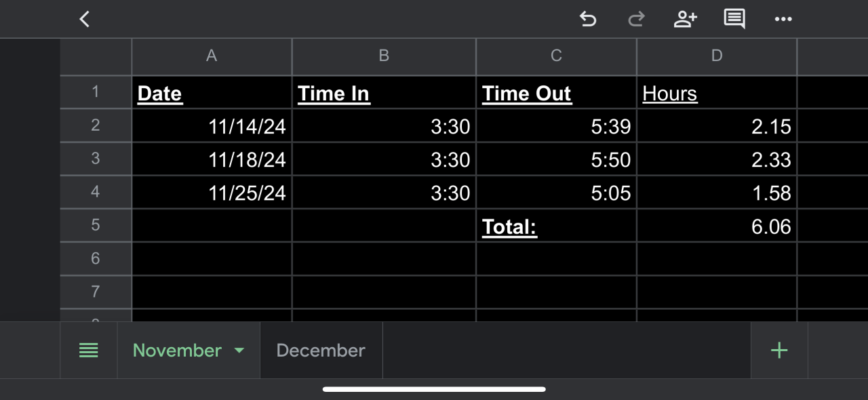Open the three-dot more options menu
This screenshot has width=868, height=400.
[783, 19]
